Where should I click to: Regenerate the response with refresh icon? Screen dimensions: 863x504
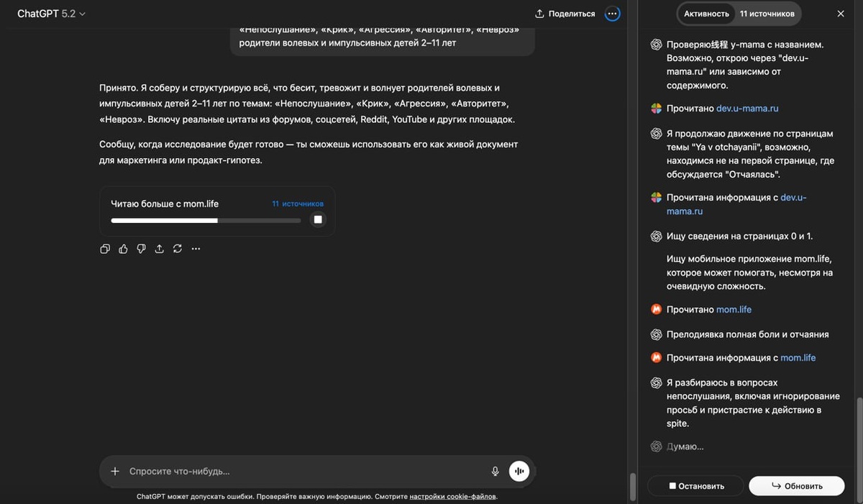tap(177, 249)
